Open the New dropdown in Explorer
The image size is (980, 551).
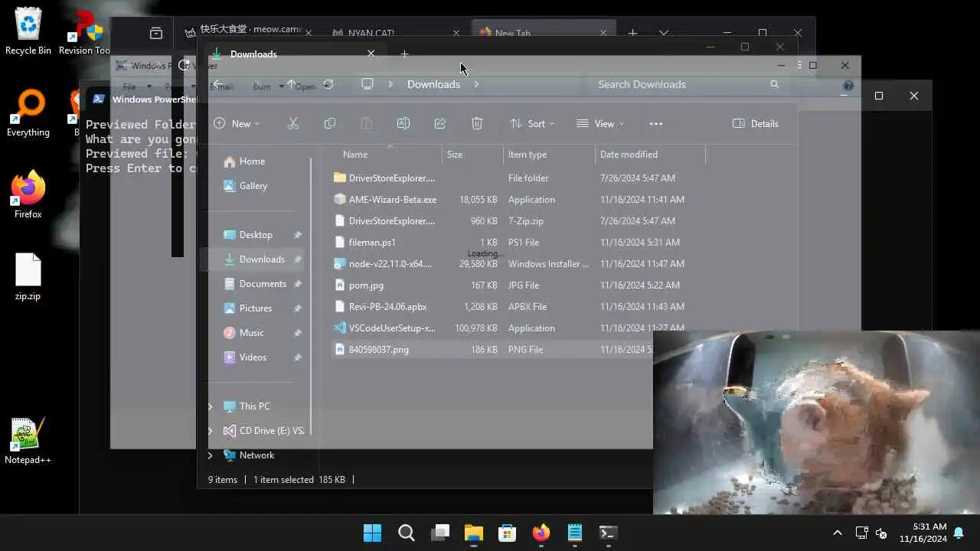tap(237, 123)
